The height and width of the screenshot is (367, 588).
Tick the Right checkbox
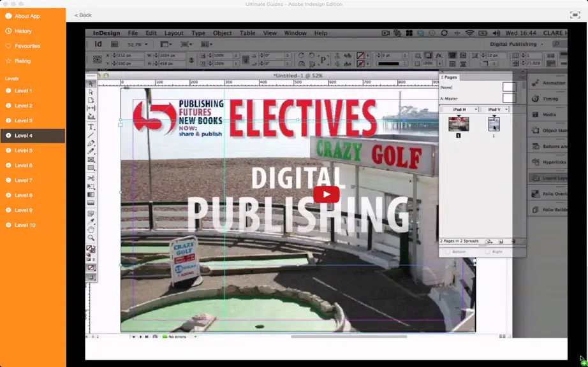(x=487, y=252)
